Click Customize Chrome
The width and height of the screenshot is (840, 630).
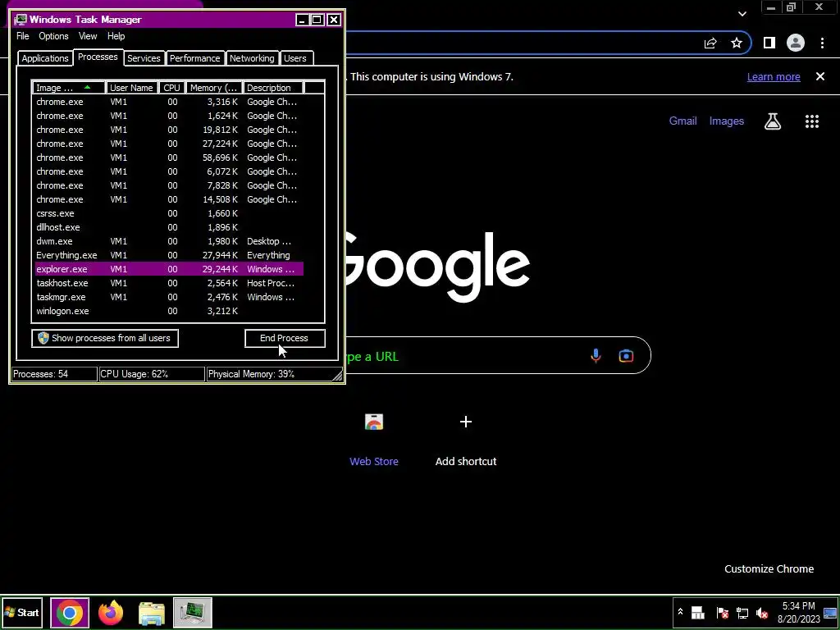point(769,569)
